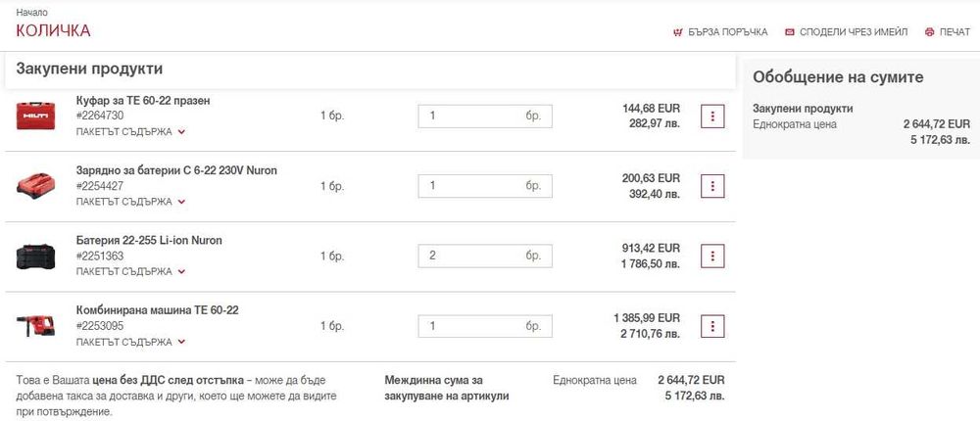The height and width of the screenshot is (421, 980).
Task: Go to the Начало breadcrumb
Action: (x=32, y=13)
